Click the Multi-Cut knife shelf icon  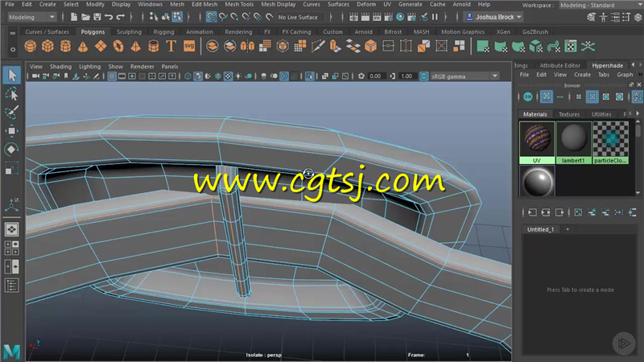pyautogui.click(x=317, y=47)
